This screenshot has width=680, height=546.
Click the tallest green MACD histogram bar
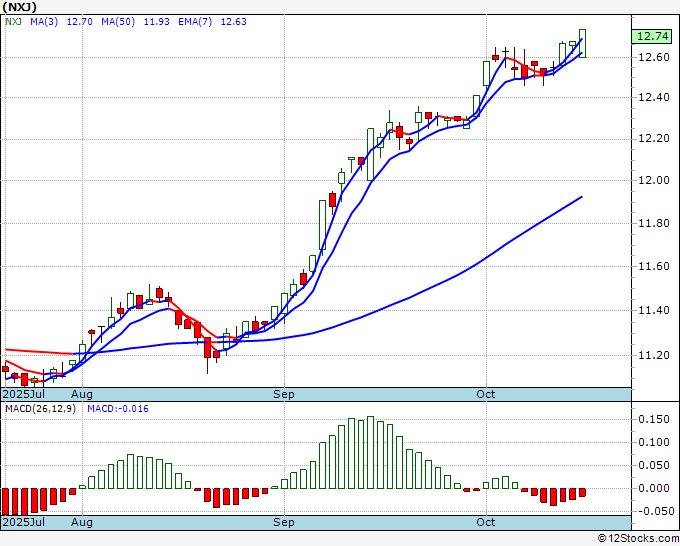(370, 452)
